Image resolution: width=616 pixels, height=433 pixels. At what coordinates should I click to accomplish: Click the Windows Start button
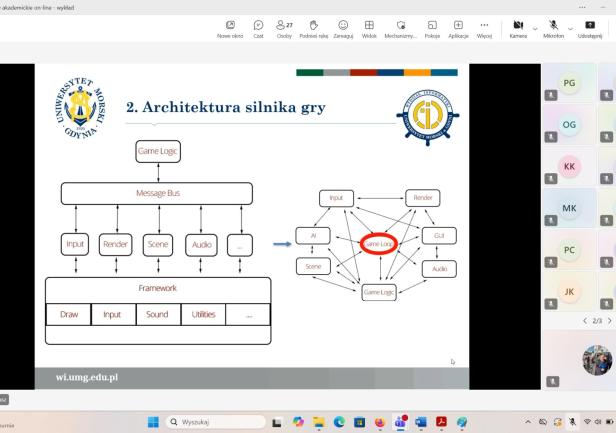[x=153, y=421]
